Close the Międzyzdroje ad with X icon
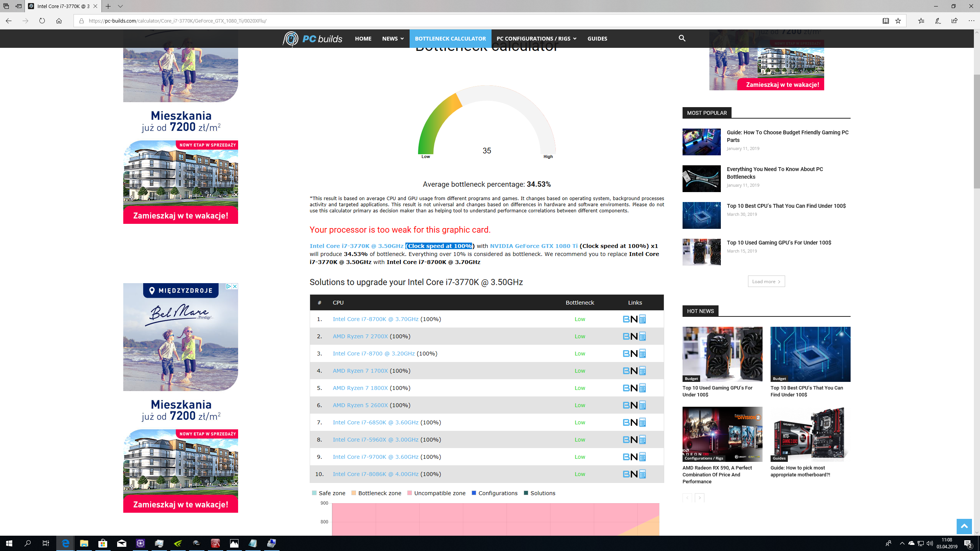The height and width of the screenshot is (551, 980). [x=235, y=286]
